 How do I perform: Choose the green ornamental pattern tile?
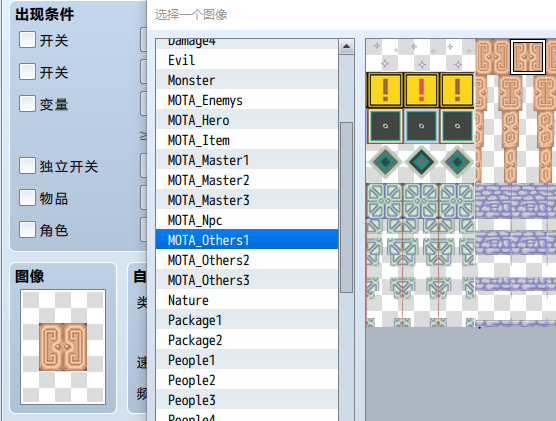pos(385,201)
